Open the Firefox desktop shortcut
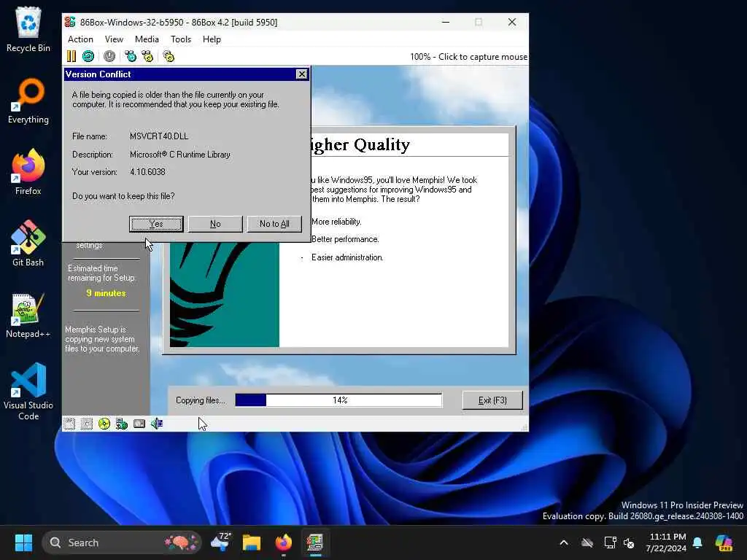747x560 pixels. tap(28, 172)
